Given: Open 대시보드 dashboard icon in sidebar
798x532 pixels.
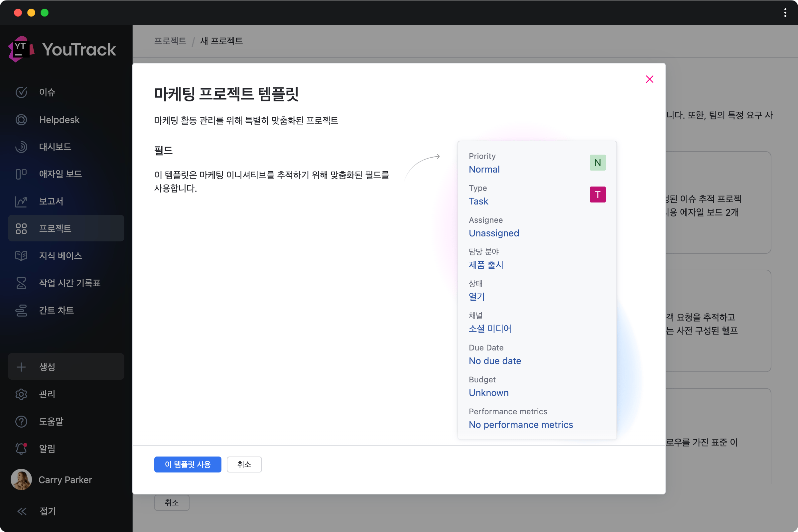Looking at the screenshot, I should (21, 147).
